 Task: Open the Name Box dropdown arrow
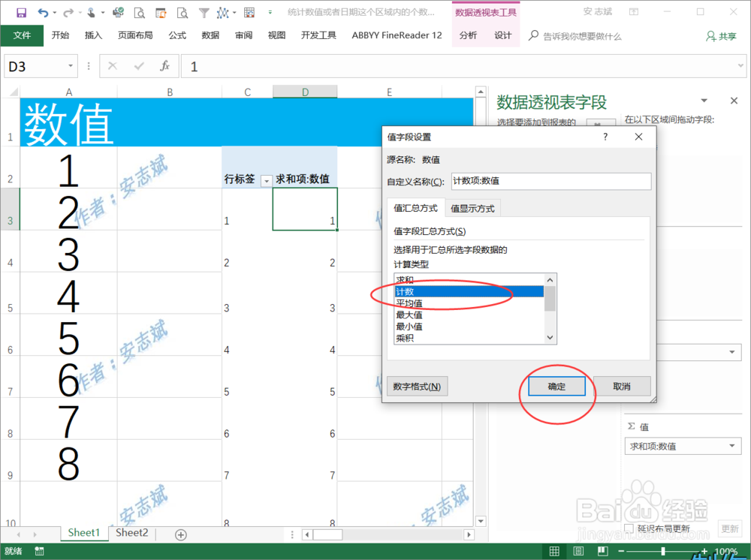tap(71, 65)
